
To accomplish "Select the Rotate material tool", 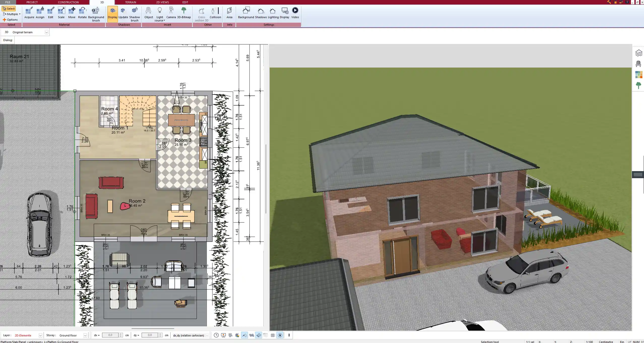I will coord(82,13).
